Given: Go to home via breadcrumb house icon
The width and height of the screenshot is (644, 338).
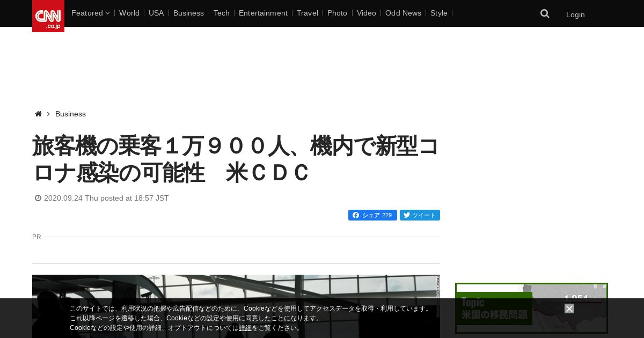Looking at the screenshot, I should (38, 114).
